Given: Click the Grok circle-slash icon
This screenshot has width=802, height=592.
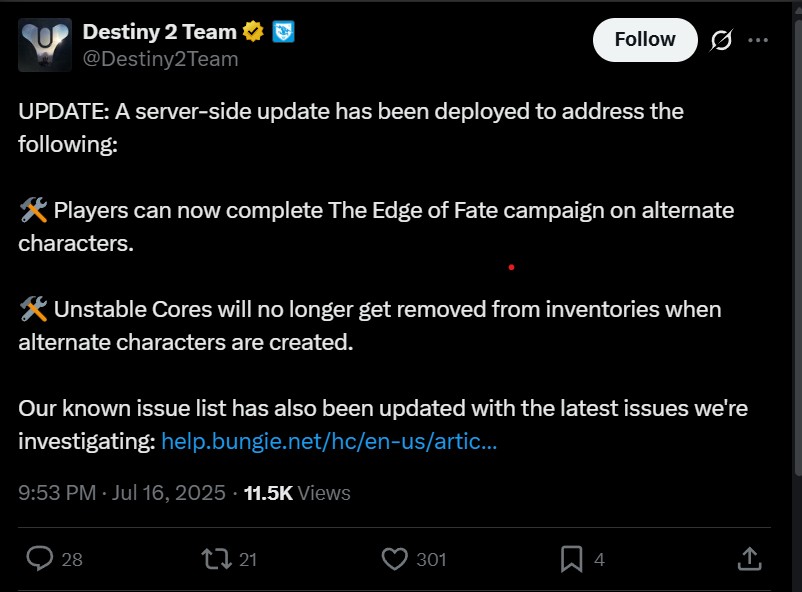Looking at the screenshot, I should [x=721, y=40].
